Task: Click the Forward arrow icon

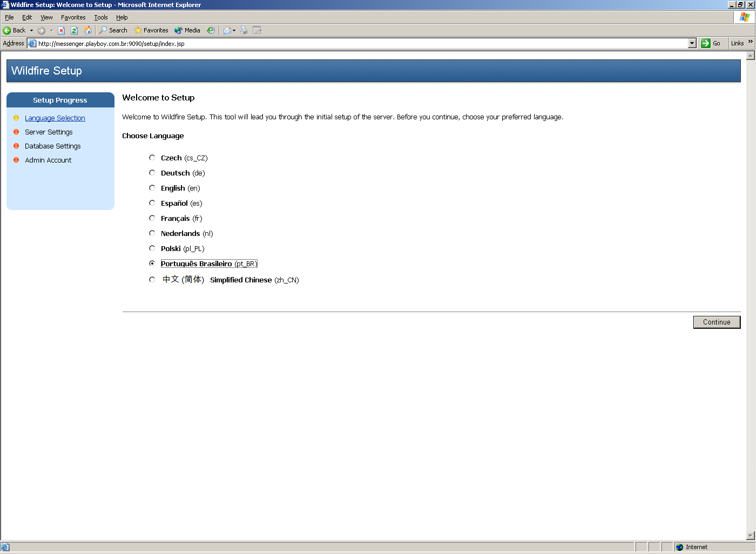Action: coord(41,30)
